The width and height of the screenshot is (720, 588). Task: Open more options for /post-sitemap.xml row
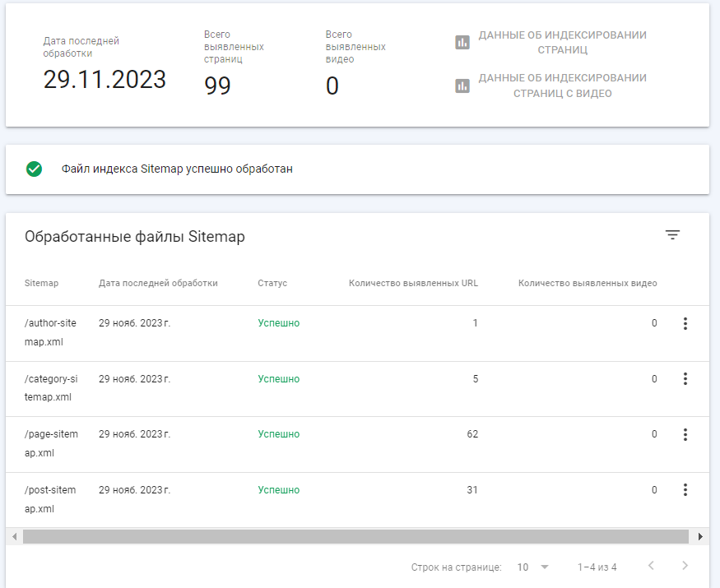685,490
